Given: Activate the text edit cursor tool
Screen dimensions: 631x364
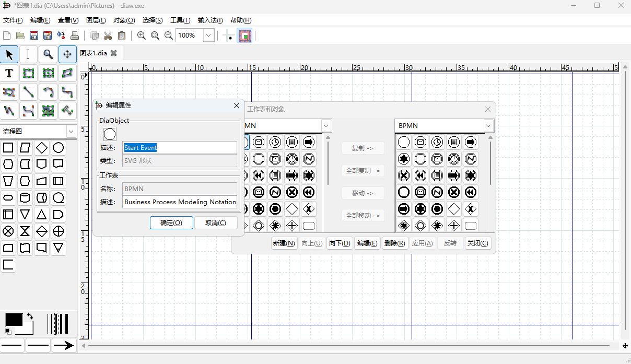Looking at the screenshot, I should click(28, 54).
